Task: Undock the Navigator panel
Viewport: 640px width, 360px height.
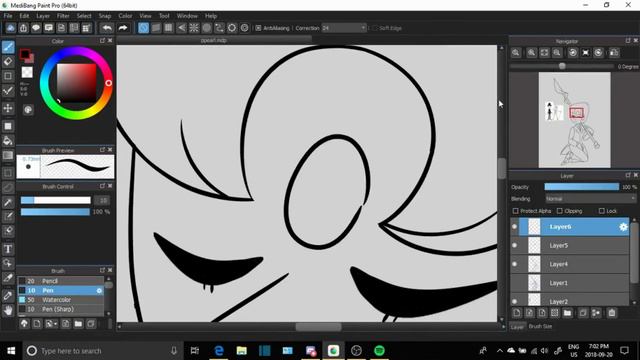Action: pyautogui.click(x=628, y=41)
